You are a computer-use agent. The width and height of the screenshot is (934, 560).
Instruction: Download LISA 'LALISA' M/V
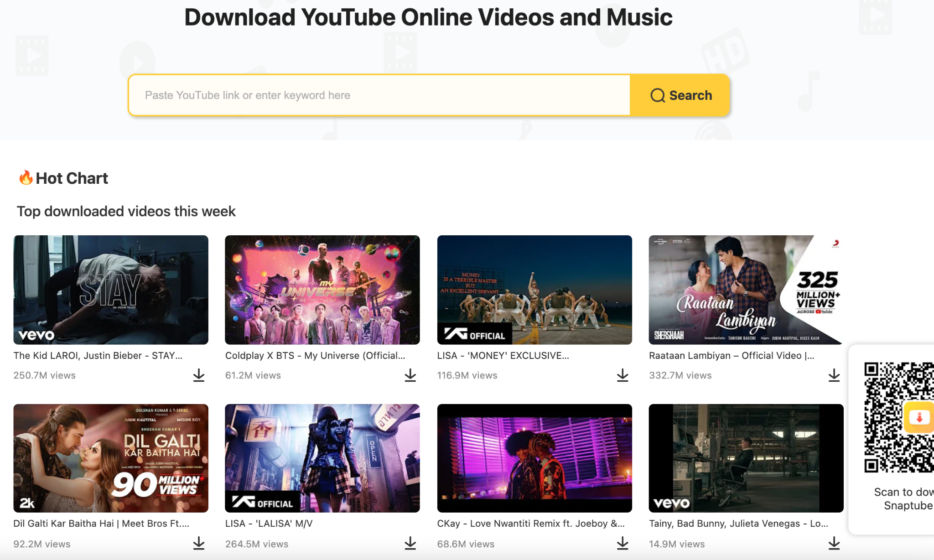pos(410,543)
